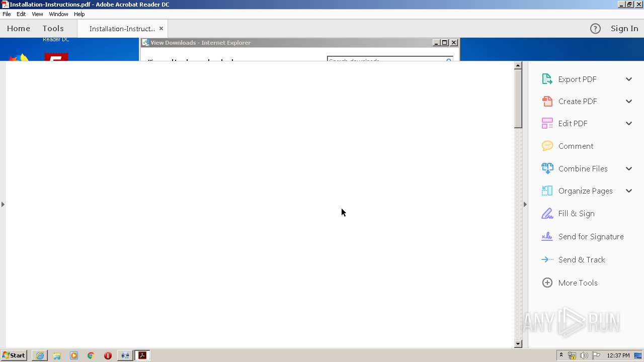
Task: Switch to the Home tab
Action: [19, 29]
